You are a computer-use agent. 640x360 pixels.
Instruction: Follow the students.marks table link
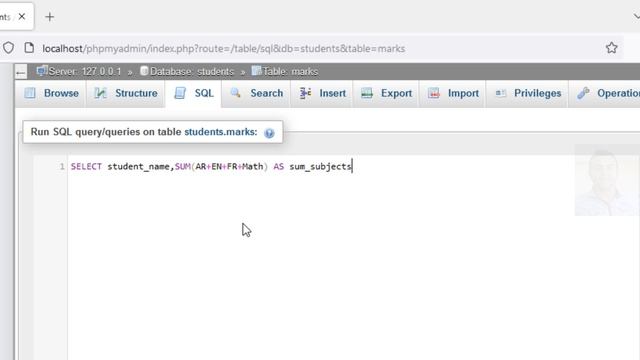pyautogui.click(x=221, y=132)
